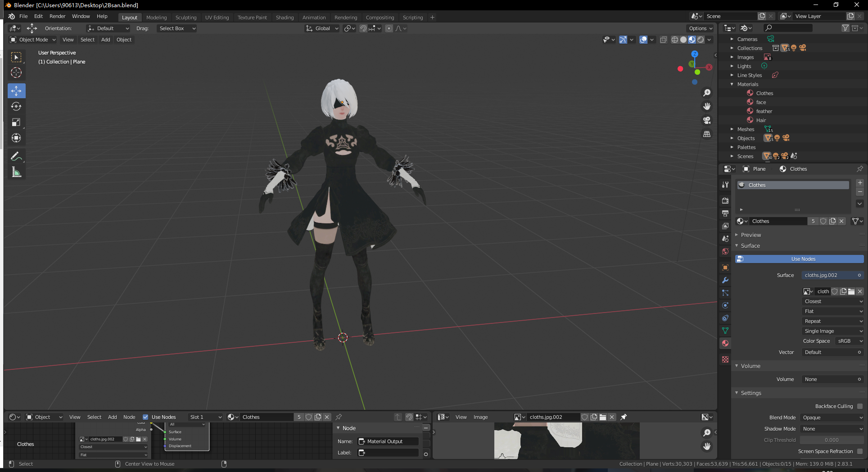Switch viewport to Rendered shading mode
Image resolution: width=868 pixels, height=472 pixels.
(x=701, y=39)
